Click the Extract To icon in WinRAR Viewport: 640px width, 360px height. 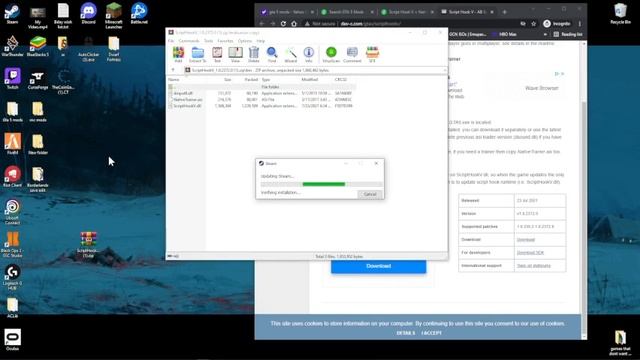(x=198, y=54)
